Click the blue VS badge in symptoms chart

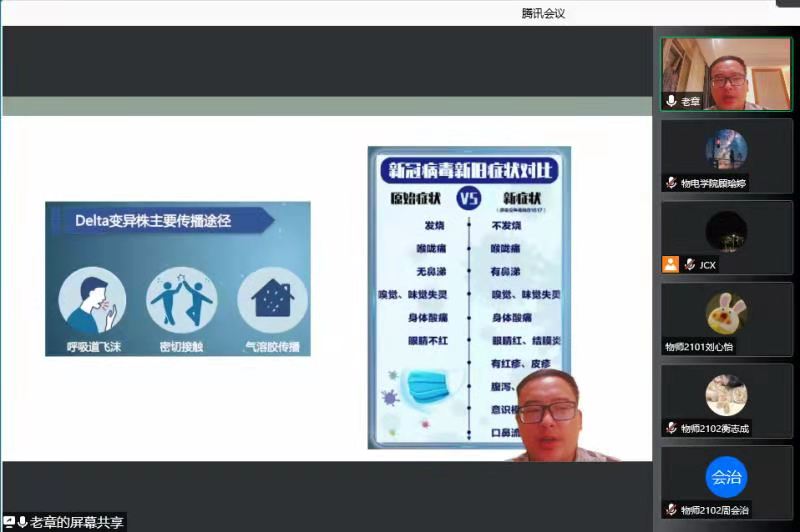[x=468, y=198]
